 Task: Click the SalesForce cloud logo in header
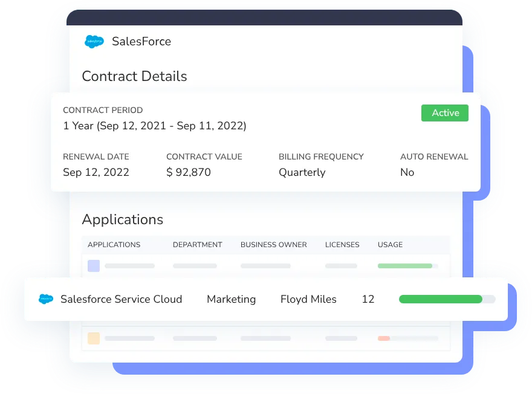coord(94,41)
